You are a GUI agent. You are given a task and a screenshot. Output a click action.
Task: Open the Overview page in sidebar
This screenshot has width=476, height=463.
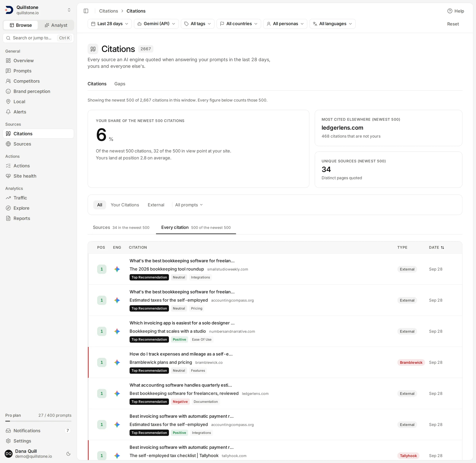38,61
